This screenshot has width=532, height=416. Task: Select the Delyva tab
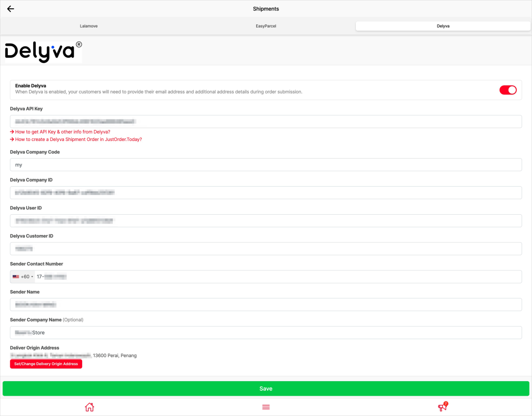443,26
